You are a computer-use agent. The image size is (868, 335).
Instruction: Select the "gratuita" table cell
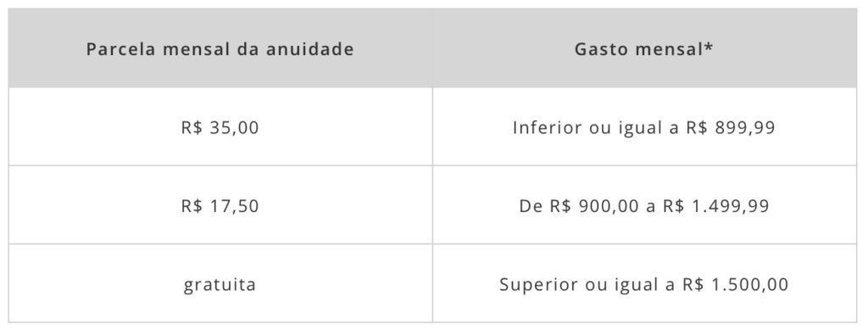(x=220, y=283)
